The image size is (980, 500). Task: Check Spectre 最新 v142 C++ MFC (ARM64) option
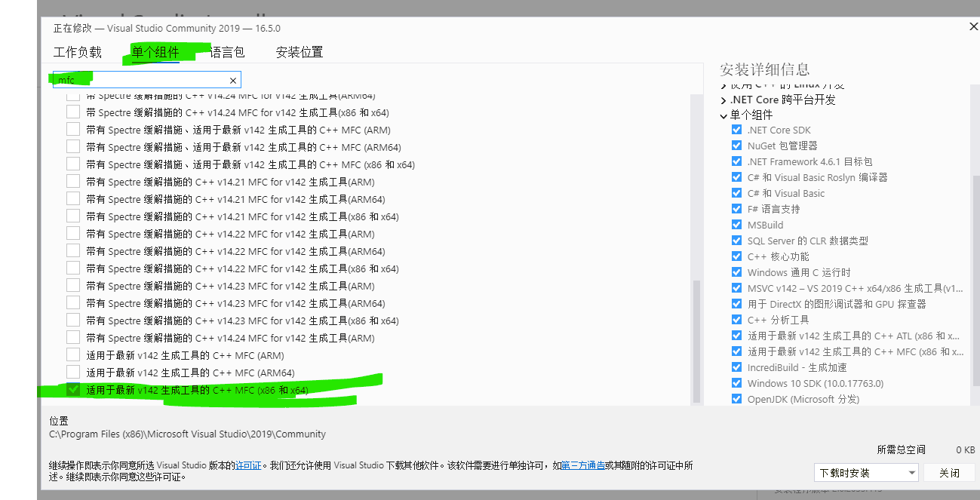[73, 147]
